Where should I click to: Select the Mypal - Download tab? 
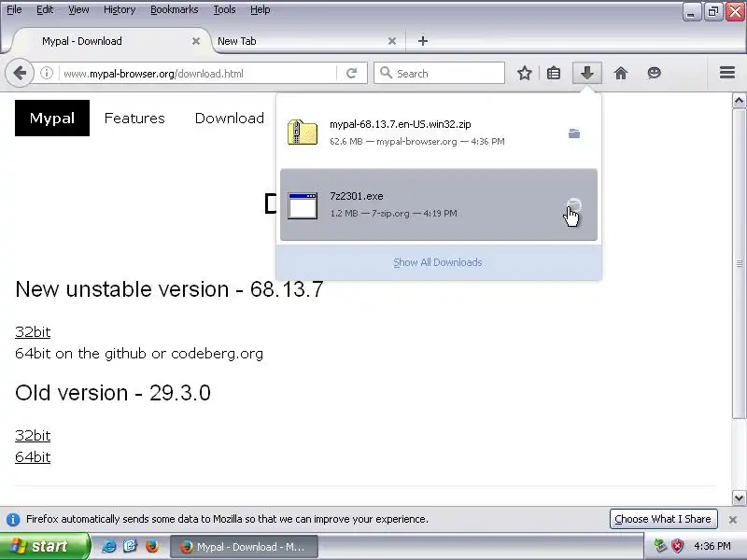click(x=112, y=41)
